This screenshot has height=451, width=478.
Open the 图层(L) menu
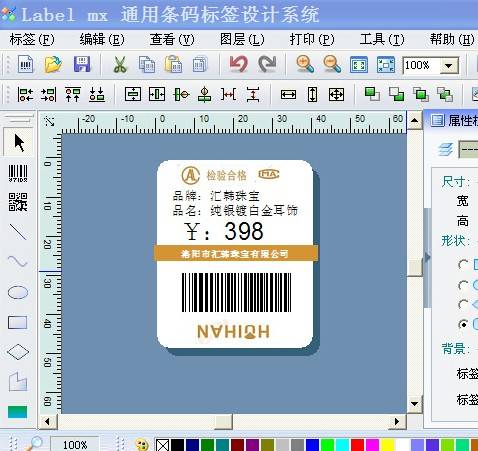pyautogui.click(x=242, y=40)
